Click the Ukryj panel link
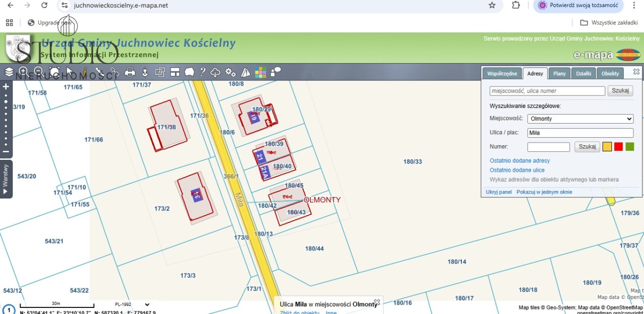The width and height of the screenshot is (644, 314). (x=499, y=192)
